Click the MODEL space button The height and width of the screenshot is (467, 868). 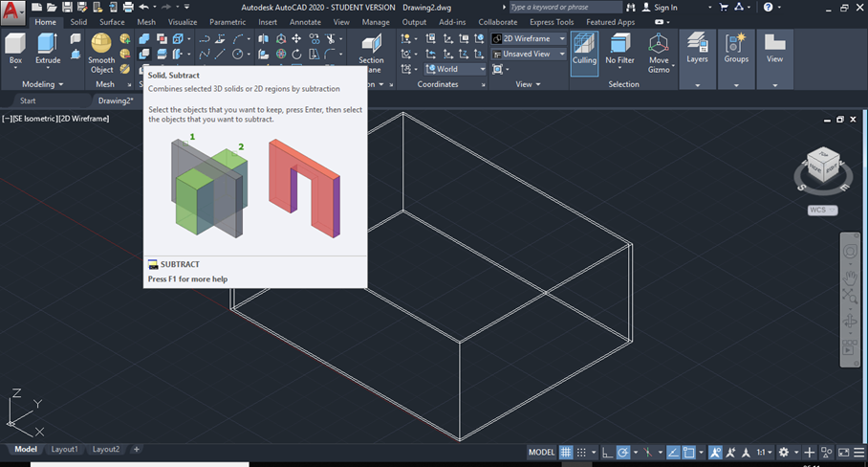541,453
